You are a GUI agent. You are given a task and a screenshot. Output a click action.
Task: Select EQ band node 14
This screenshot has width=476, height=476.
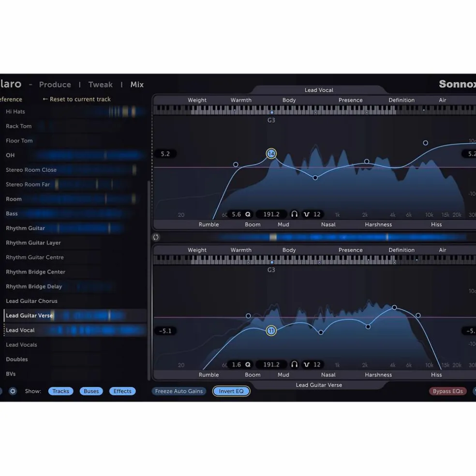(271, 154)
